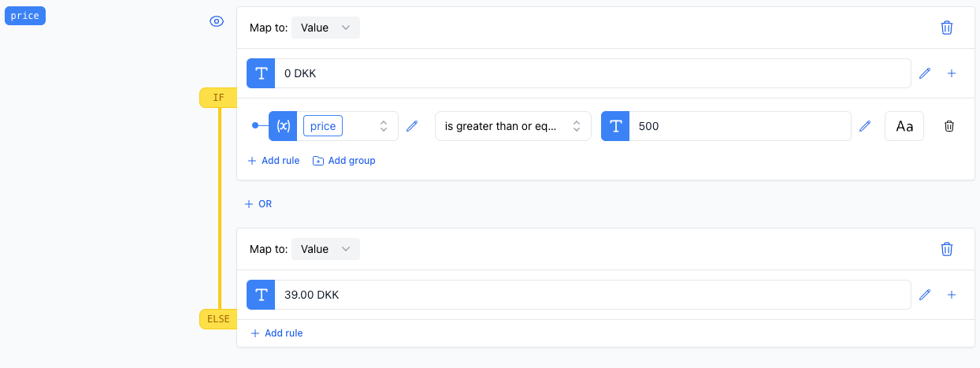Change the 'is greater than or eq...' operator
Image resolution: width=980 pixels, height=368 pixels.
[x=513, y=126]
